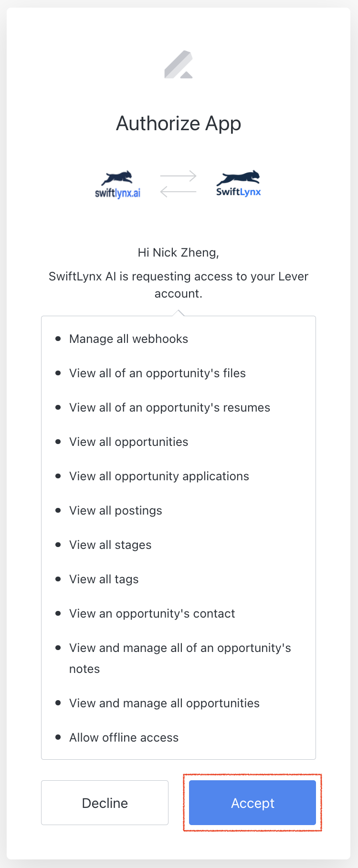358x868 pixels.
Task: Select the Manage all webhooks permission
Action: click(128, 339)
